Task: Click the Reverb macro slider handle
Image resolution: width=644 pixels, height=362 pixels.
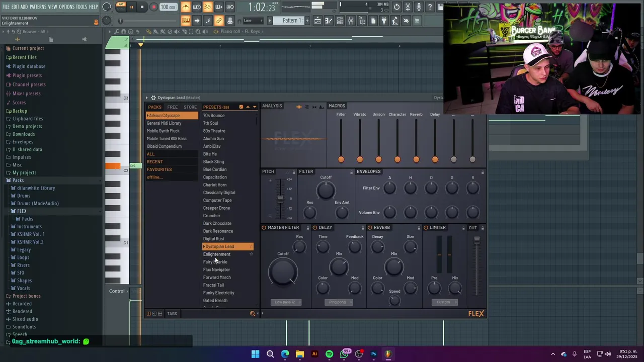Action: (x=416, y=159)
